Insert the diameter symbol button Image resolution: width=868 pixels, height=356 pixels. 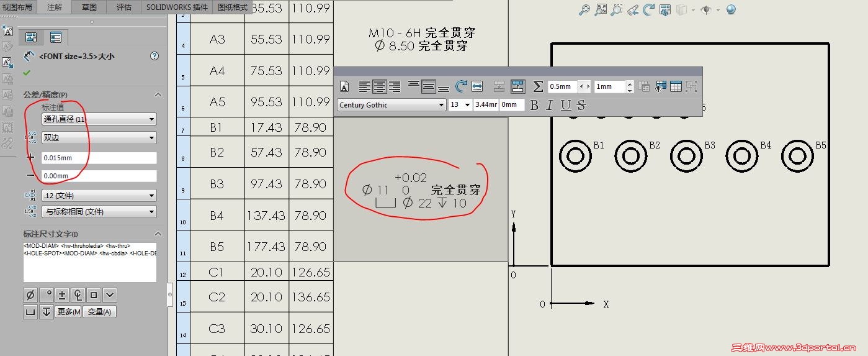click(30, 295)
